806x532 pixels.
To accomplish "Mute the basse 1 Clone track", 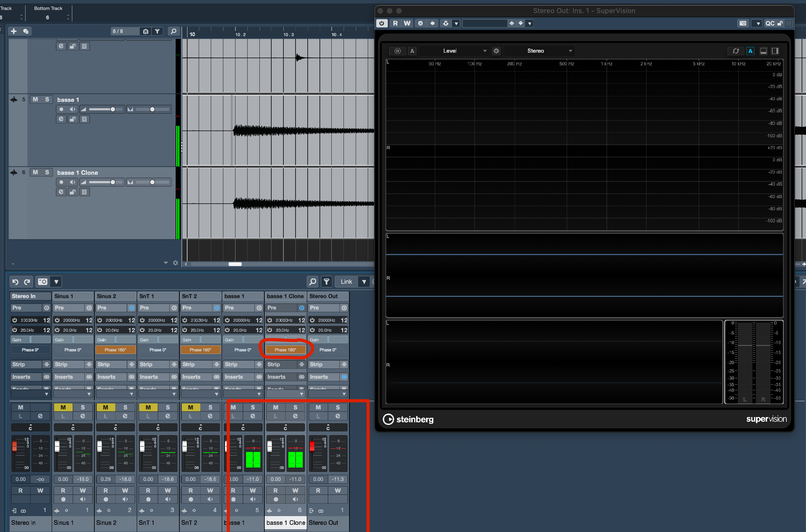I will point(35,172).
